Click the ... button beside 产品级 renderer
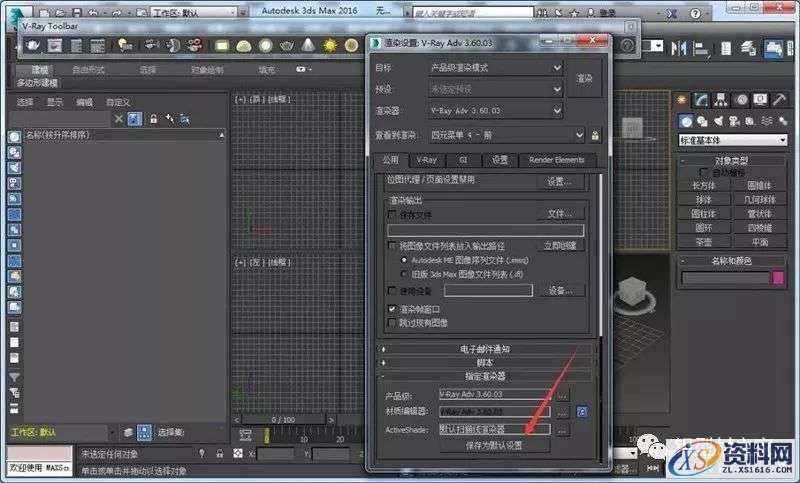800x483 pixels. coord(562,395)
